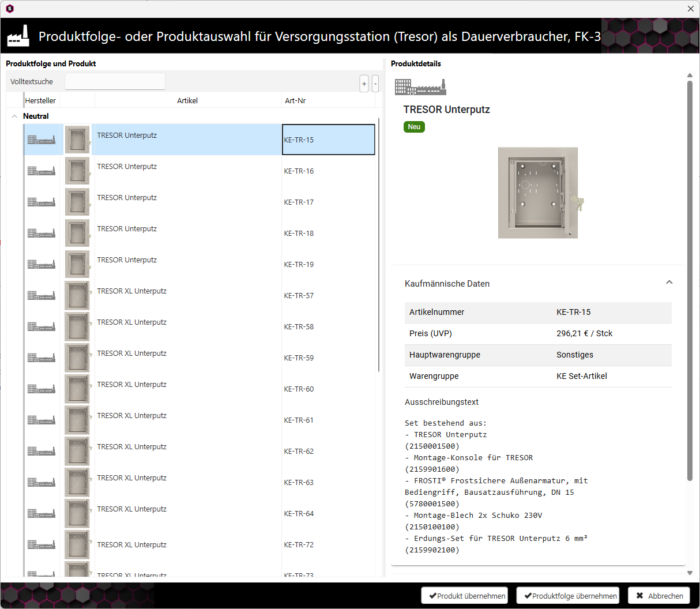Click the green Neu badge
The width and height of the screenshot is (700, 609).
point(414,127)
